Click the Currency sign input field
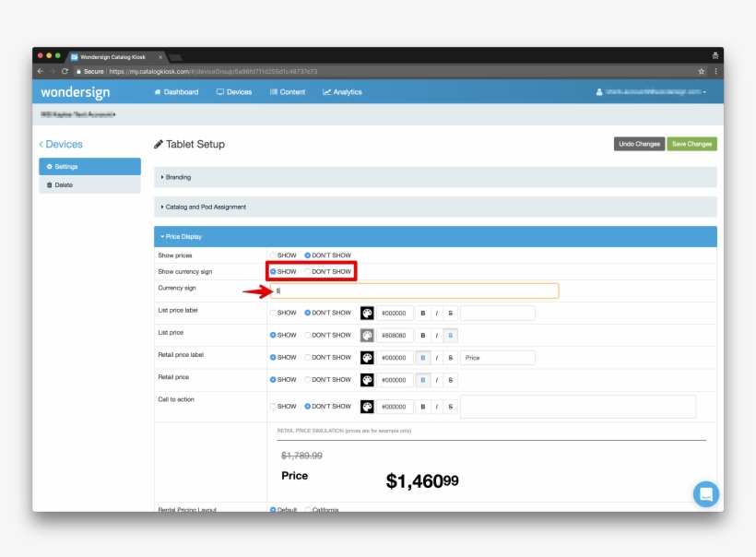Screen dimensions: 756x557 pyautogui.click(x=415, y=290)
